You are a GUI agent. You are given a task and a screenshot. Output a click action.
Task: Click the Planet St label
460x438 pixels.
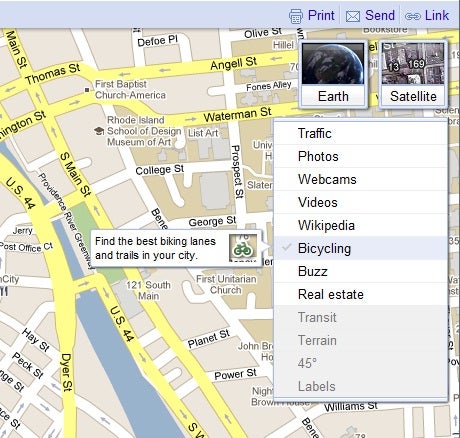pyautogui.click(x=209, y=339)
